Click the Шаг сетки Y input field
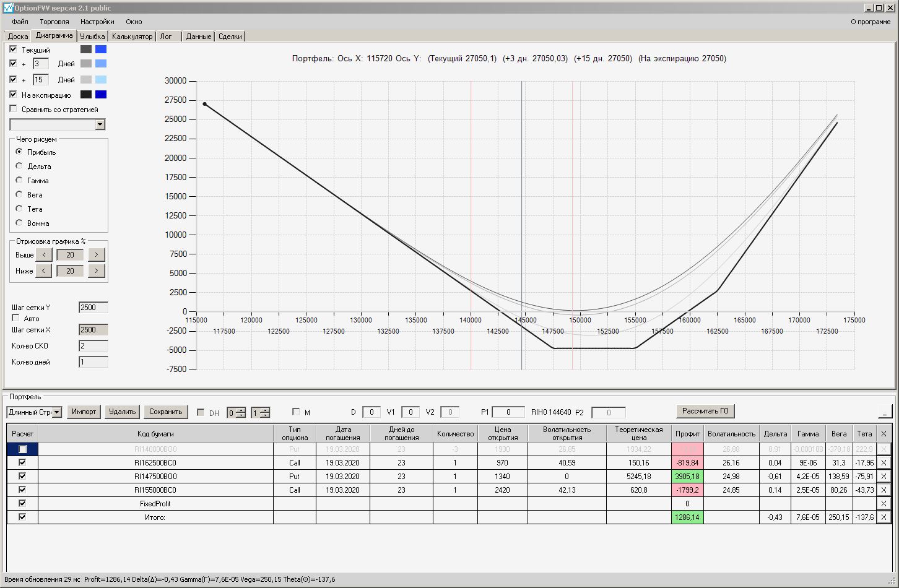Image resolution: width=899 pixels, height=588 pixels. pyautogui.click(x=93, y=308)
